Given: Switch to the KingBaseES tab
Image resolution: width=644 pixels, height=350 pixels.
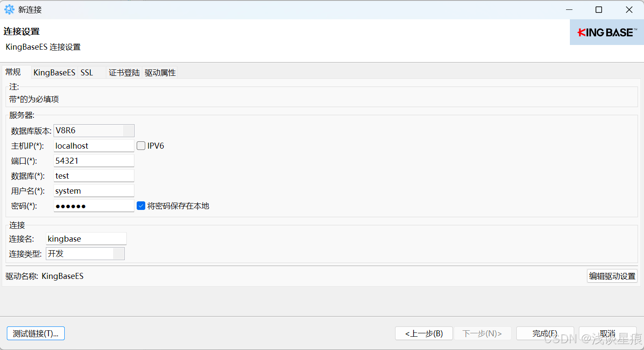Looking at the screenshot, I should tap(54, 72).
